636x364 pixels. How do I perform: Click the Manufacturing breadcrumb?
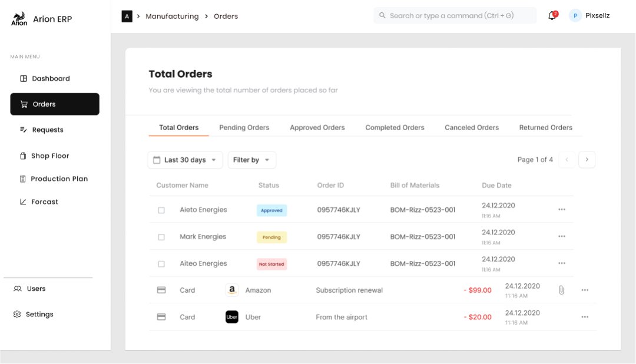(172, 16)
